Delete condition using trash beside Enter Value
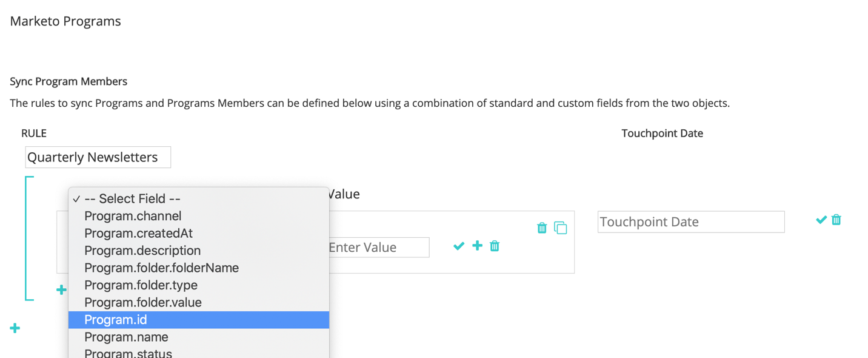This screenshot has width=868, height=358. pyautogui.click(x=495, y=246)
